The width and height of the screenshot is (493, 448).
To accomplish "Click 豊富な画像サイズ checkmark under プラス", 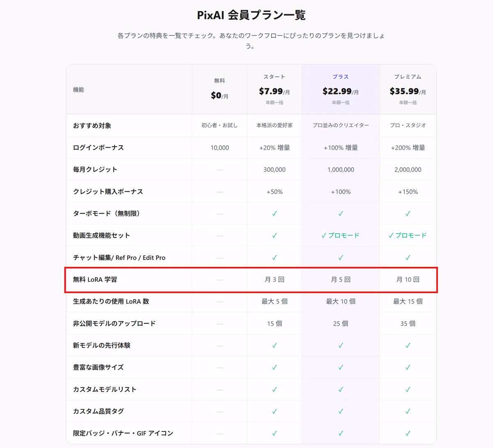I will tap(341, 368).
